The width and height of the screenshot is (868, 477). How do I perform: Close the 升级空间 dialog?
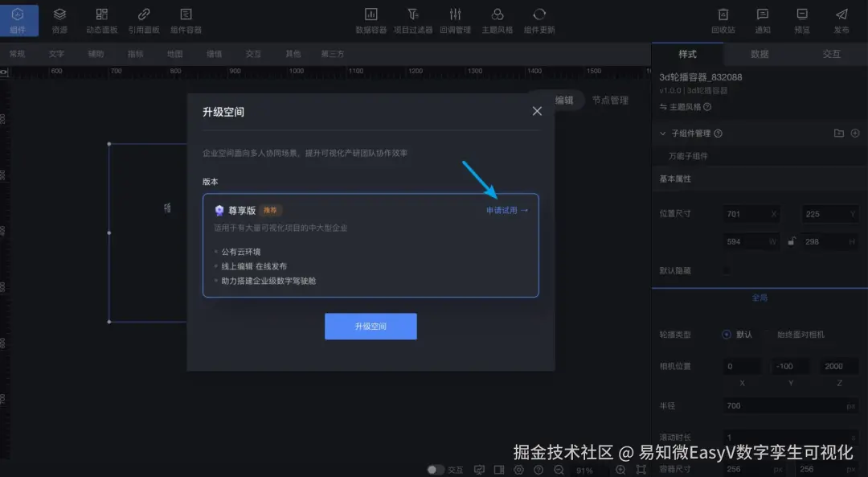(537, 111)
